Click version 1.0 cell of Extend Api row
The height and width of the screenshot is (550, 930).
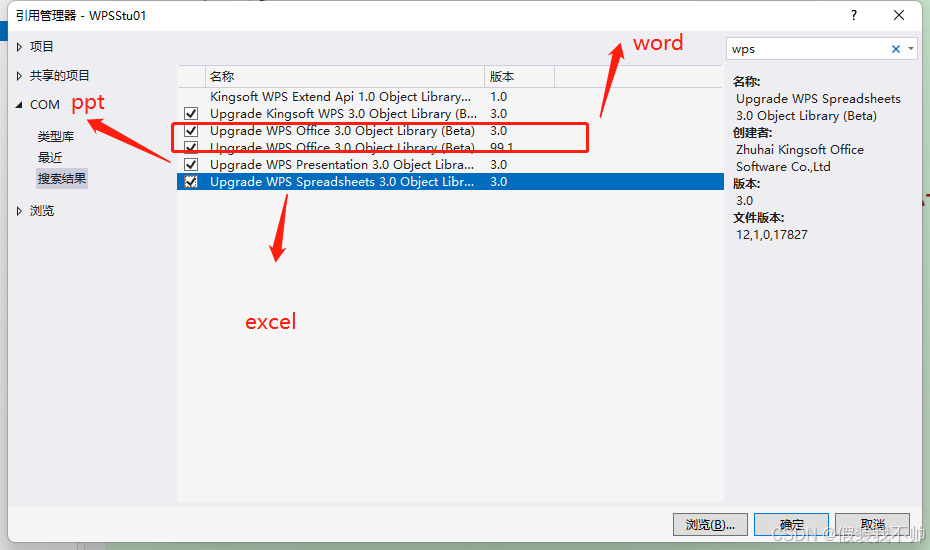click(x=498, y=97)
